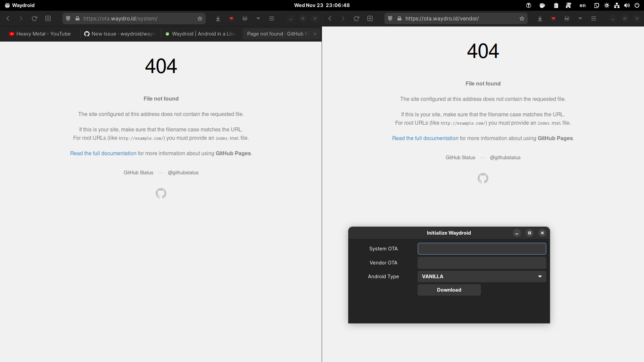Image resolution: width=644 pixels, height=362 pixels.
Task: Click the gamepad icon in the system tray
Action: point(568,5)
